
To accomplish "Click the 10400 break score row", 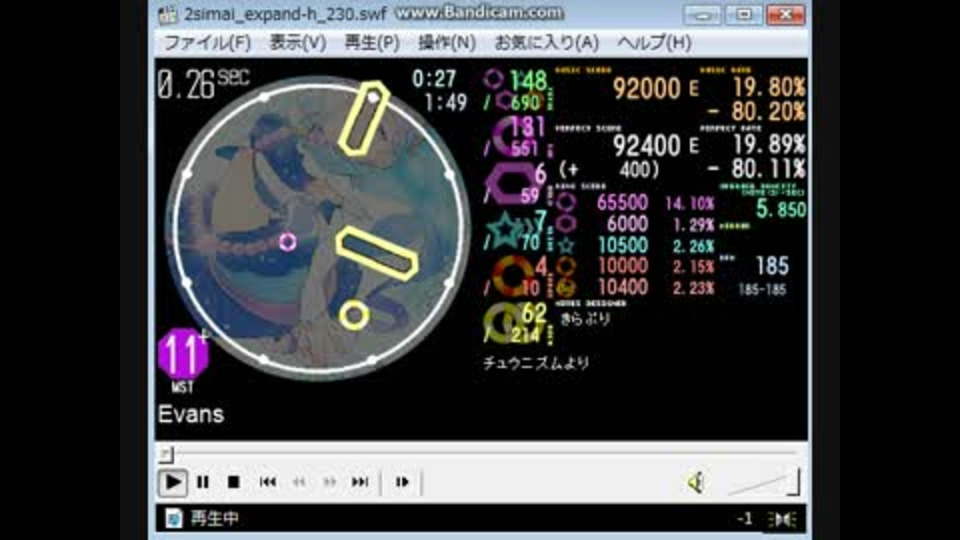I will (x=634, y=287).
